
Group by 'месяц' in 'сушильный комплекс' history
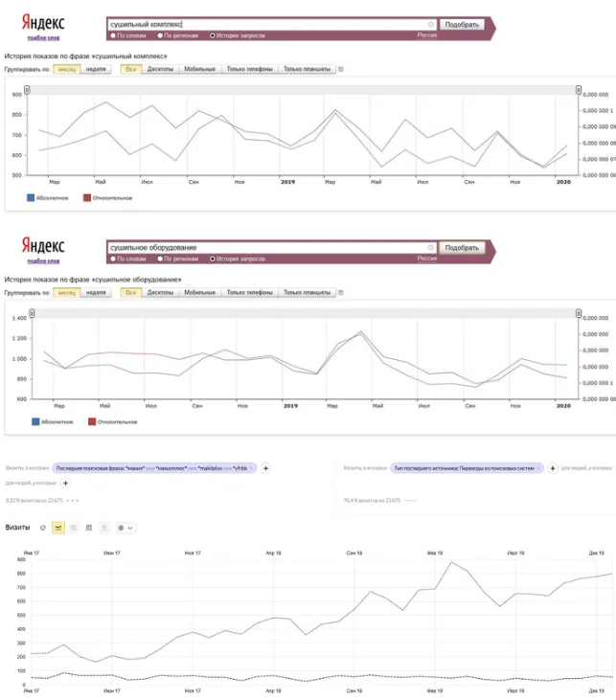click(67, 69)
